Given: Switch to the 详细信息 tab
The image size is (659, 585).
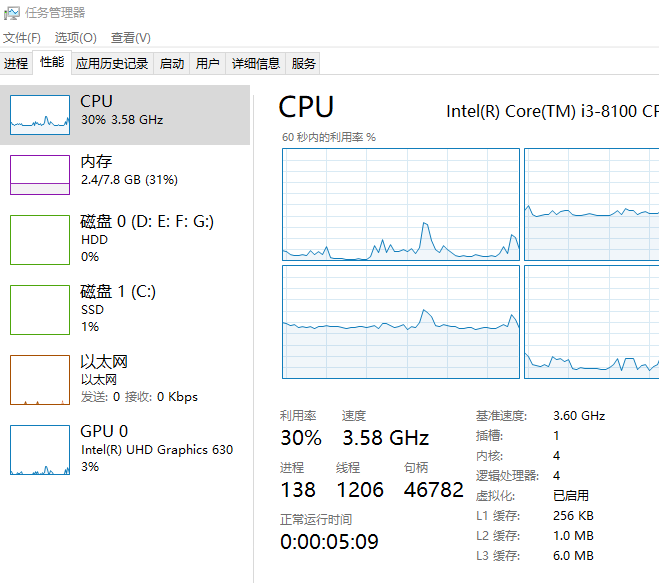Looking at the screenshot, I should click(256, 63).
